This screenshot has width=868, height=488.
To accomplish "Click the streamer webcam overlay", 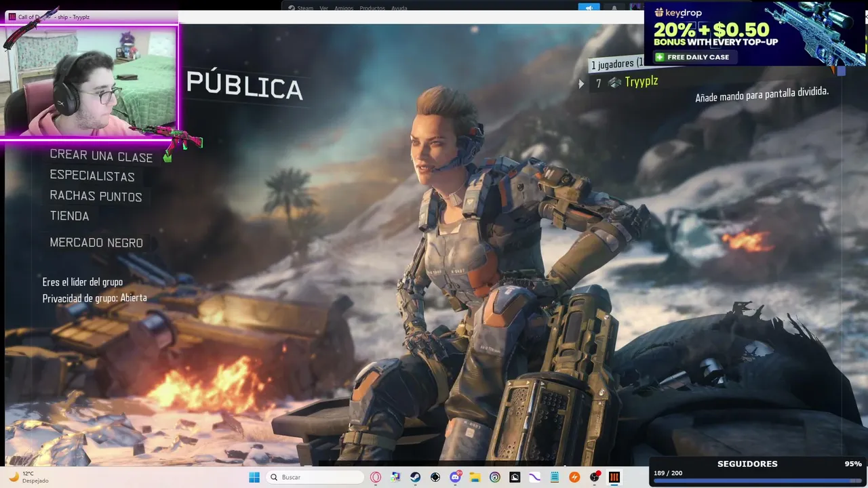I will 90,81.
